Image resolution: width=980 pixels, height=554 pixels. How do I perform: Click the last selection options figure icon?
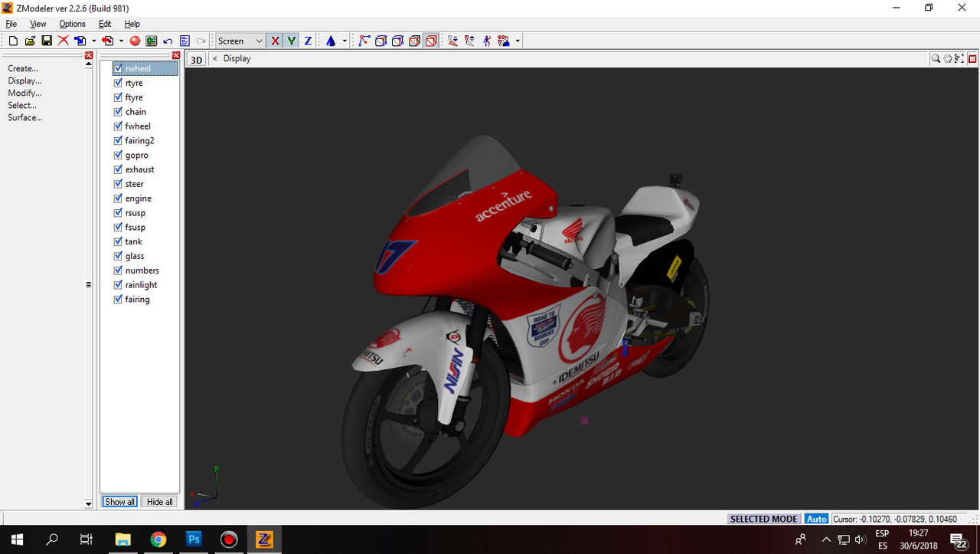coord(503,41)
